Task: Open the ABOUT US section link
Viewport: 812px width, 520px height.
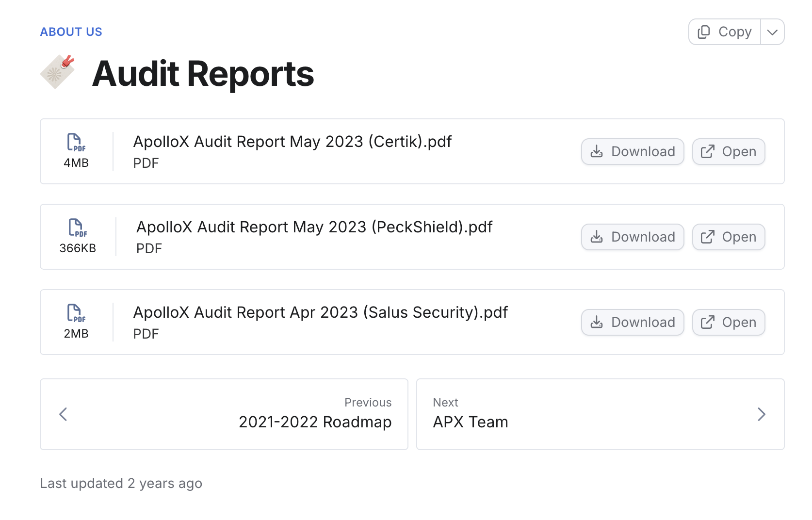Action: pyautogui.click(x=71, y=32)
